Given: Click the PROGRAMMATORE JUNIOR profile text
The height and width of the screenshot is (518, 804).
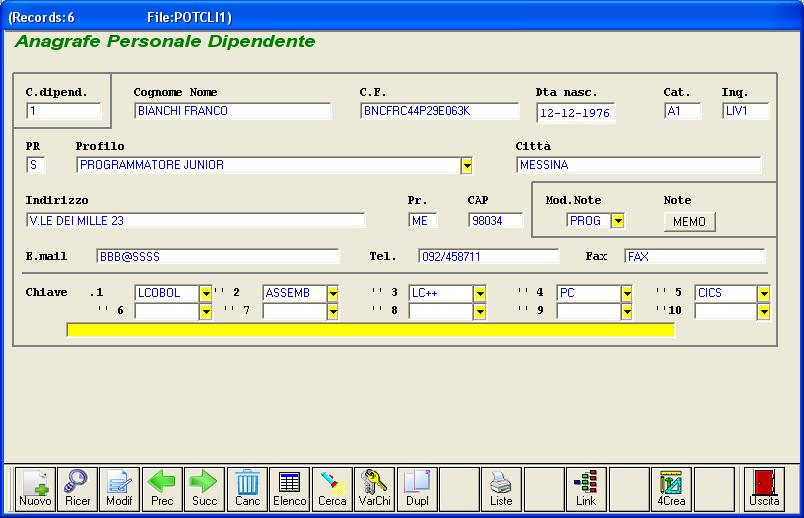Looking at the screenshot, I should pos(152,165).
